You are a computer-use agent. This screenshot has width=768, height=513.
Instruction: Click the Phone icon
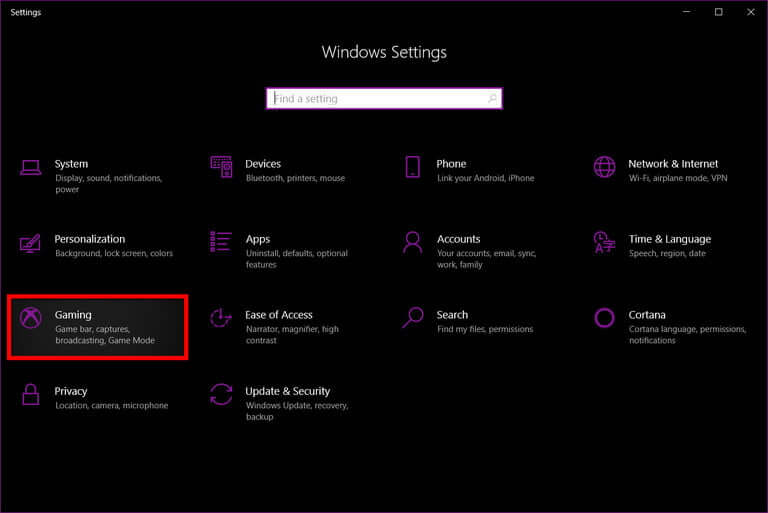(412, 167)
